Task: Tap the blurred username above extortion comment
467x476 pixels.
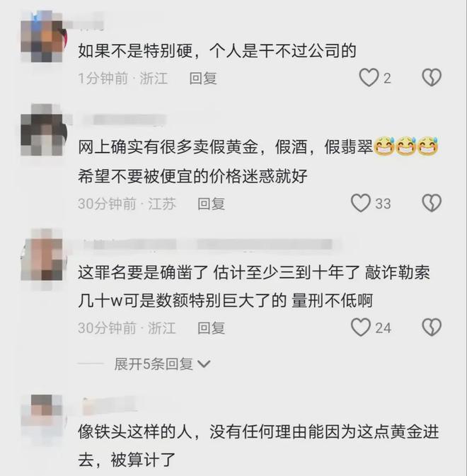Action: tap(209, 245)
